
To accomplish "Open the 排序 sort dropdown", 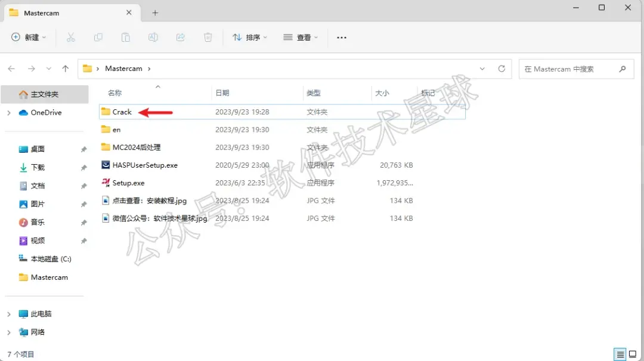I will click(250, 38).
